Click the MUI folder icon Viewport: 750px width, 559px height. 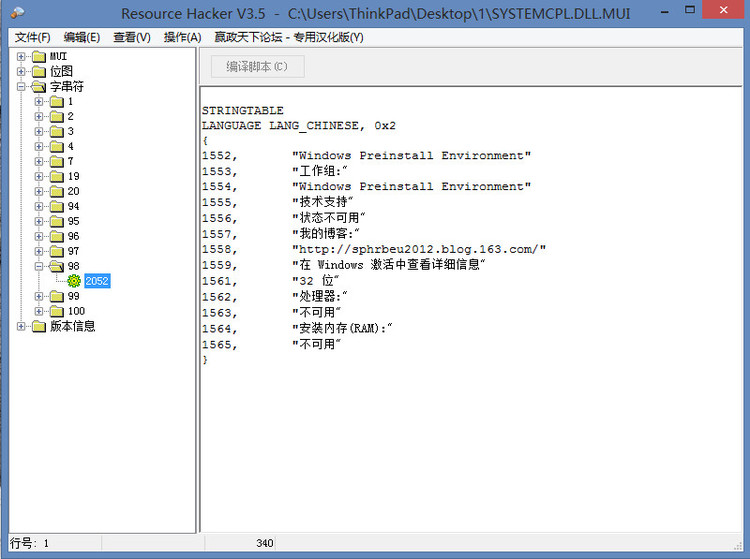click(x=39, y=56)
